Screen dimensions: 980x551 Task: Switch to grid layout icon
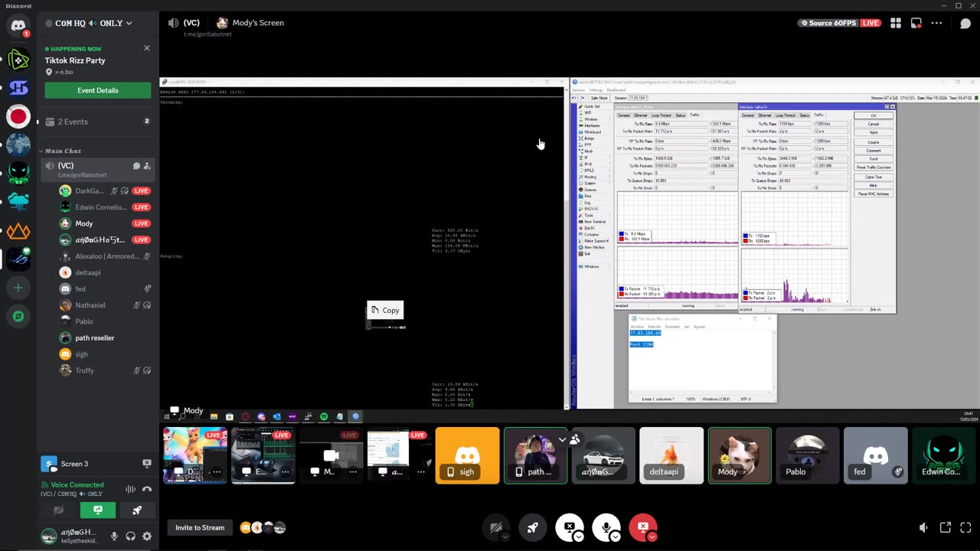coord(896,23)
